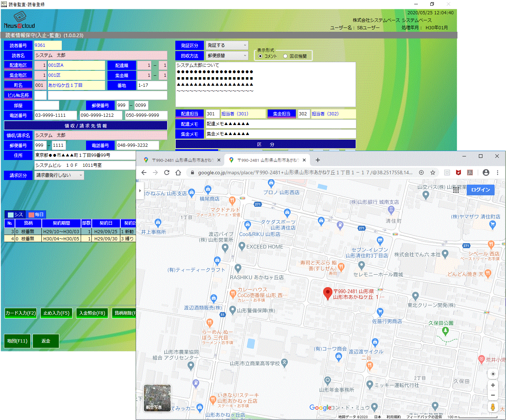The height and width of the screenshot is (420, 506).
Task: Show my current location on map
Action: click(493, 374)
